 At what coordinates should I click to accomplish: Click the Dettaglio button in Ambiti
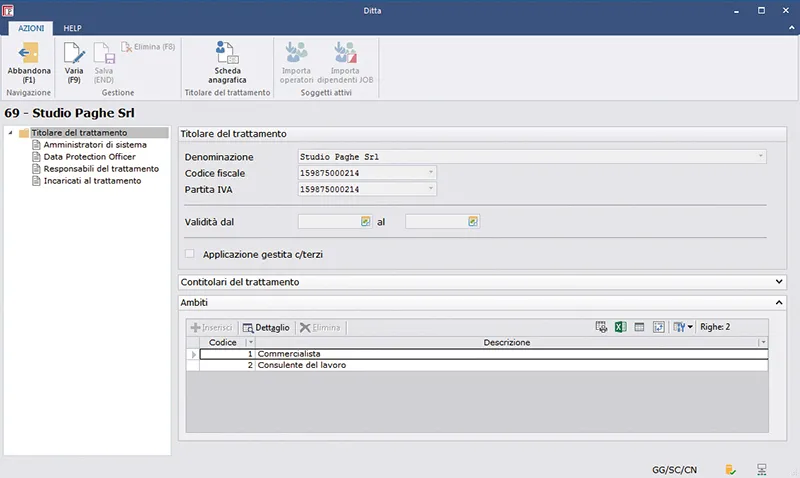click(266, 327)
